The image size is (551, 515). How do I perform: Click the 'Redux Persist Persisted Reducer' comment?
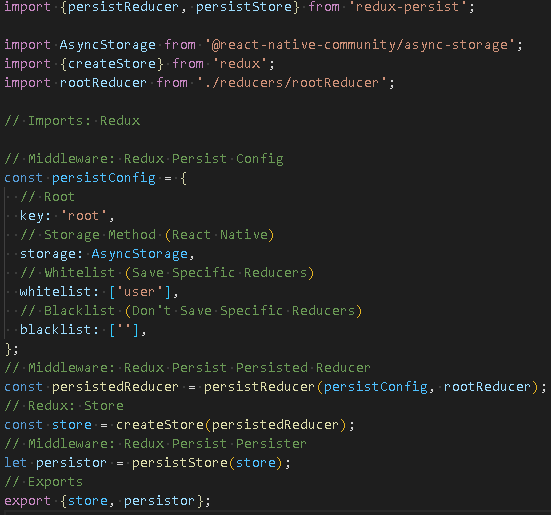[187, 368]
